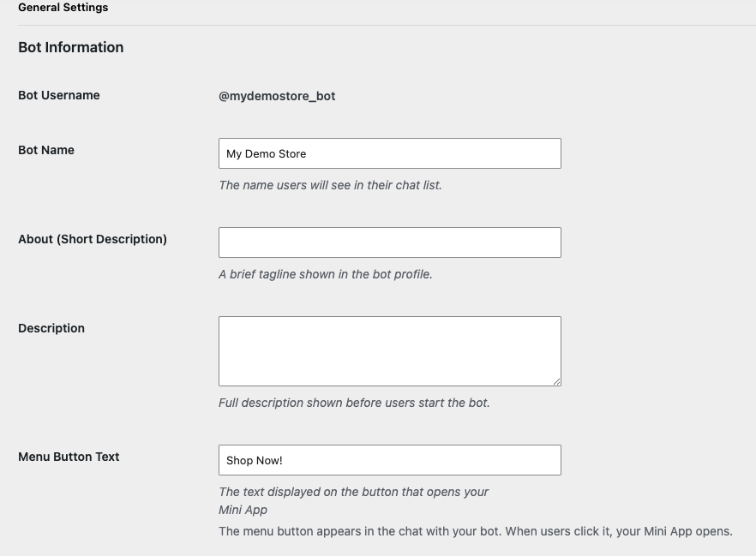
Task: Click the Bot Username label
Action: (x=59, y=95)
